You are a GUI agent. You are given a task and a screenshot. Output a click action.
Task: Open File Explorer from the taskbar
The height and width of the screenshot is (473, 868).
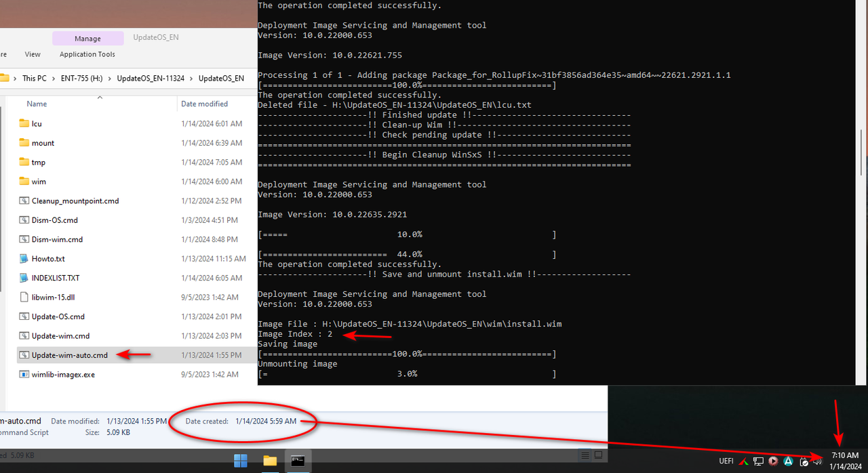[270, 461]
